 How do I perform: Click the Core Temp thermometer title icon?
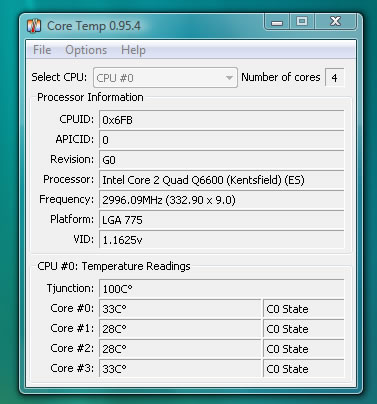(34, 26)
